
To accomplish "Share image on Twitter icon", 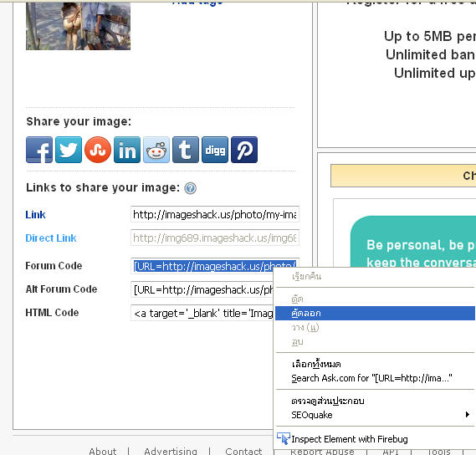I will coord(69,150).
